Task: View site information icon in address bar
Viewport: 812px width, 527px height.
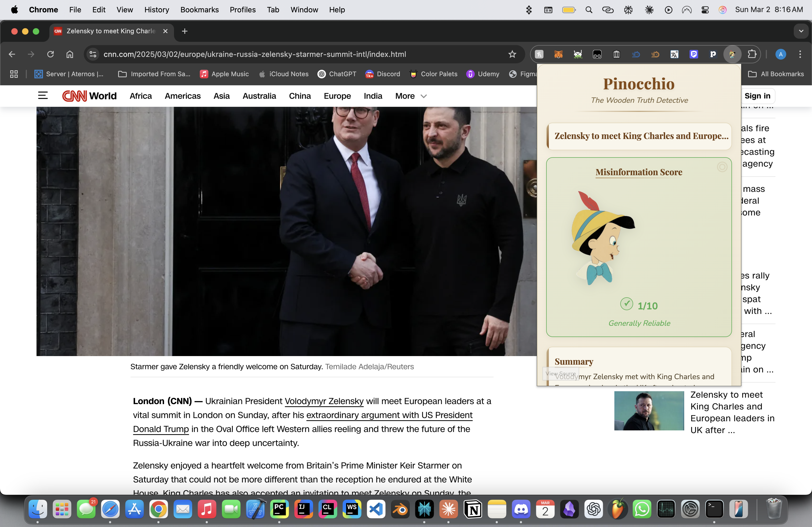Action: tap(93, 54)
